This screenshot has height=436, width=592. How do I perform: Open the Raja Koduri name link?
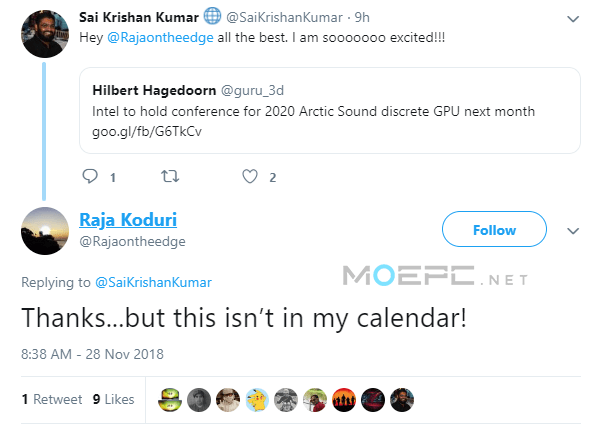tap(128, 220)
